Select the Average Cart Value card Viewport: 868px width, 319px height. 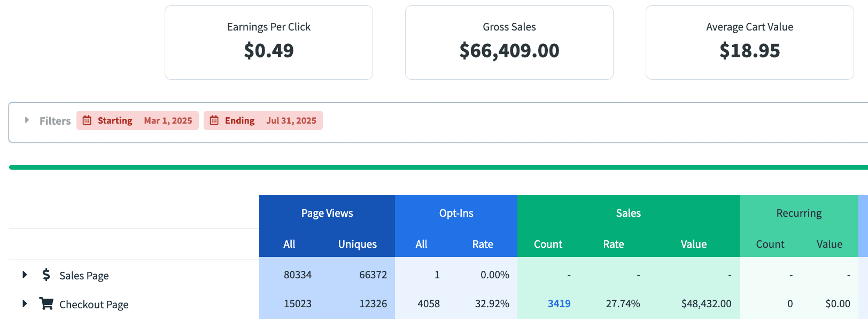coord(749,43)
